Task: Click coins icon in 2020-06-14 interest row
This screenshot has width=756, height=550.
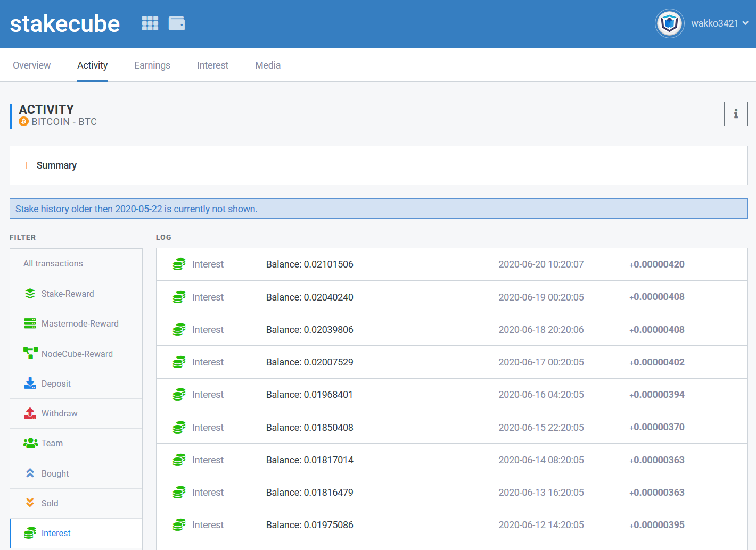Action: (179, 460)
